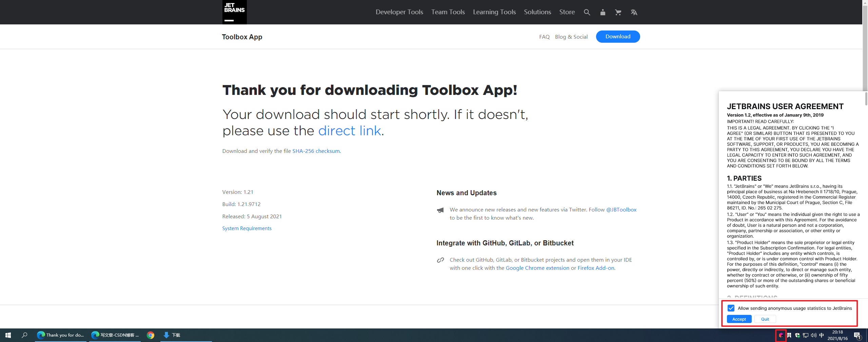Open the Store menu
Screen dimensions: 868x342
(567, 12)
